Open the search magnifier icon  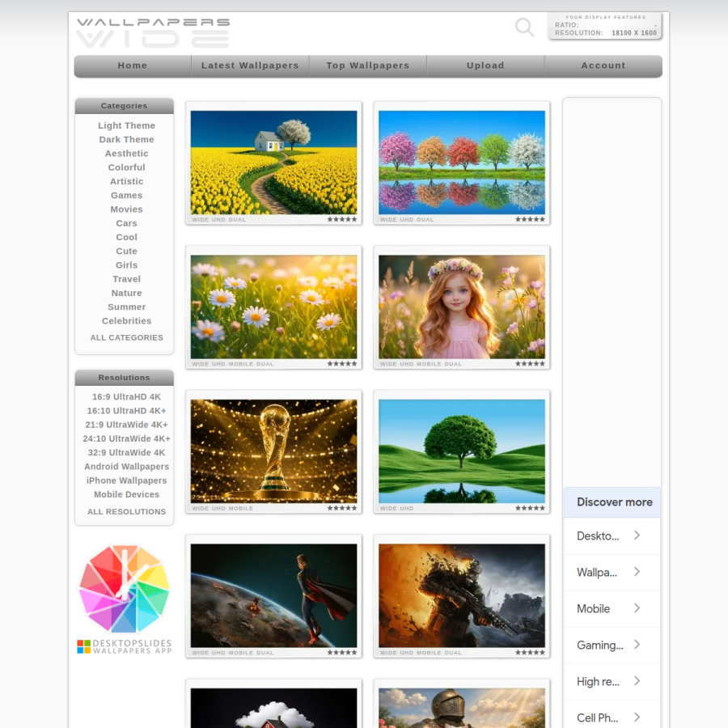point(525,27)
